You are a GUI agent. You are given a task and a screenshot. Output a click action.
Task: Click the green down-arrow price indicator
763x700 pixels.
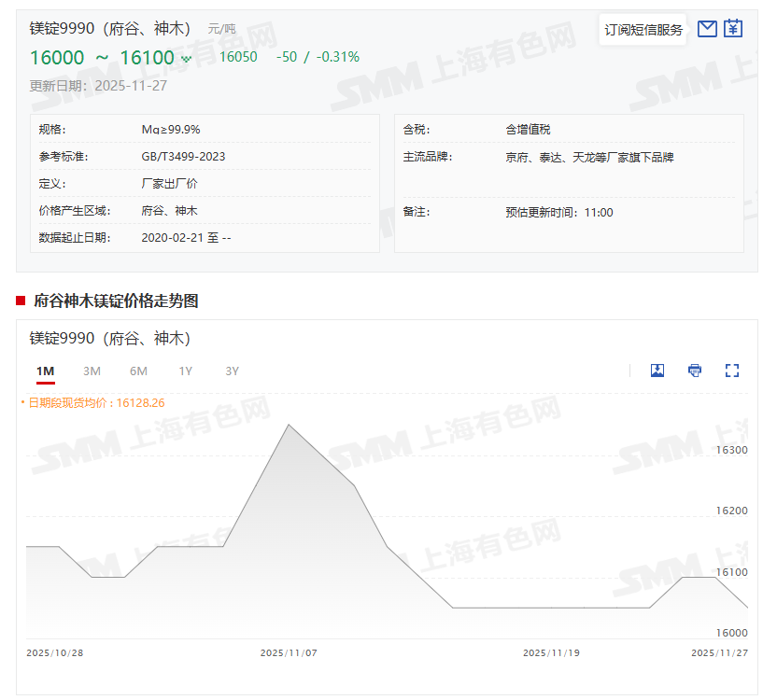(186, 59)
